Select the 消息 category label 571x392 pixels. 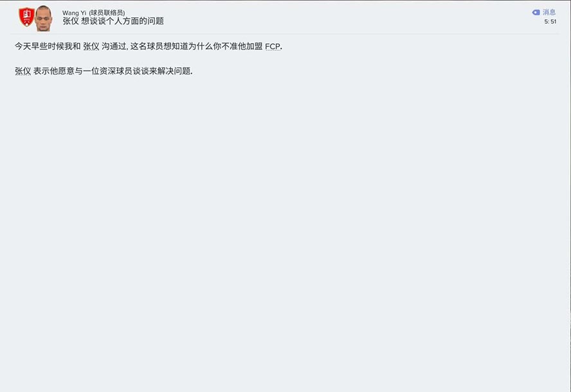click(549, 12)
